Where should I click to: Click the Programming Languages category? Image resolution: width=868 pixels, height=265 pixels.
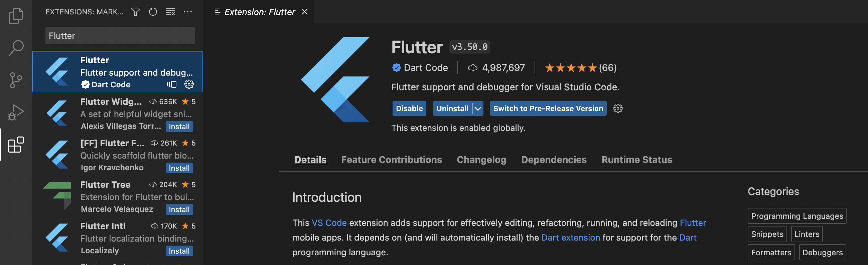coord(797,216)
